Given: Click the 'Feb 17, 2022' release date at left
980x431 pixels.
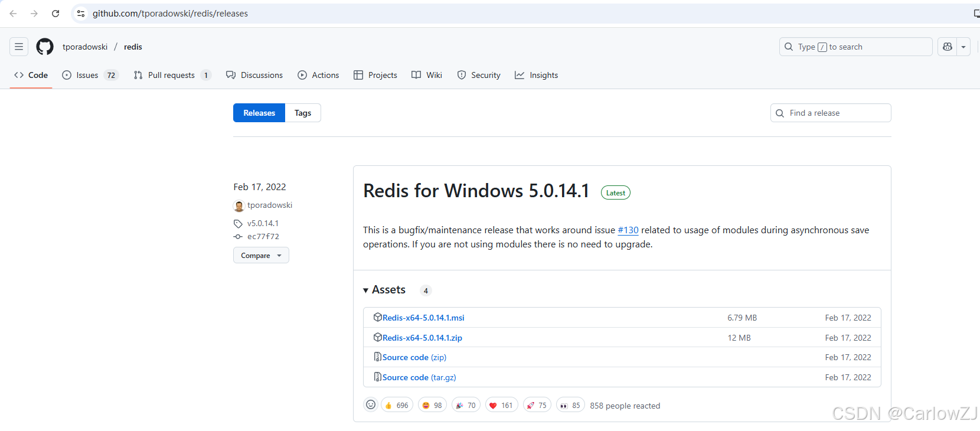Looking at the screenshot, I should click(260, 187).
